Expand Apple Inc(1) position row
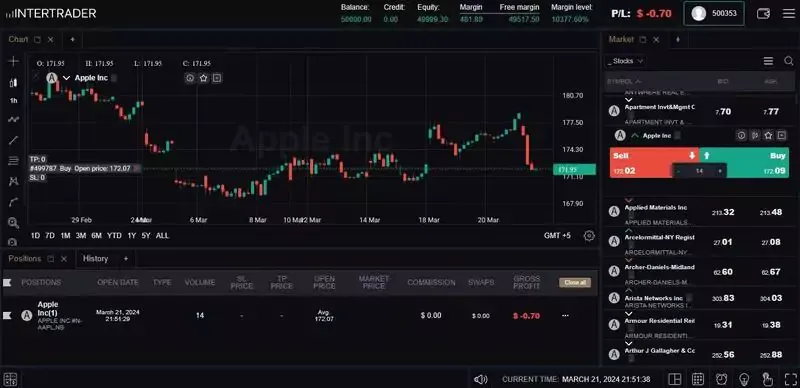 pos(7,316)
